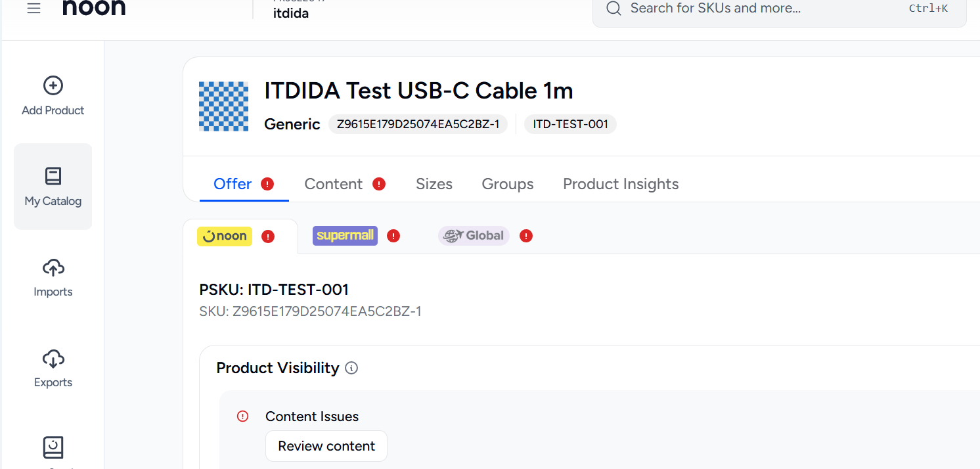Focus the Search for SKUs field
980x469 pixels.
780,9
